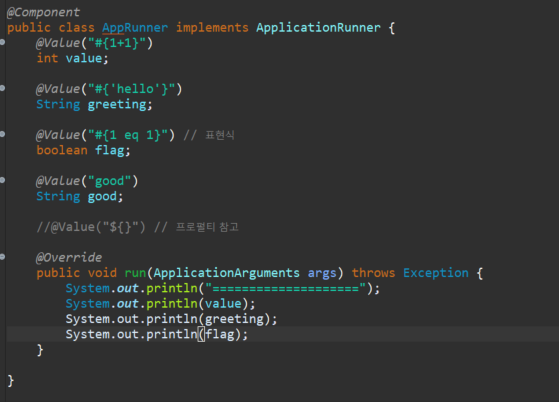The width and height of the screenshot is (559, 402).
Task: Collapse the fold marker beside @Value("#{'hello'}")
Action: (2, 88)
